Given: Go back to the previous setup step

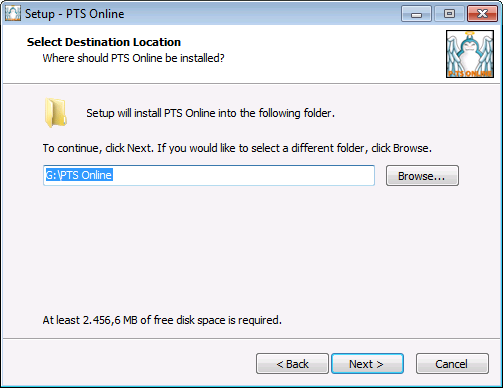Looking at the screenshot, I should (292, 364).
